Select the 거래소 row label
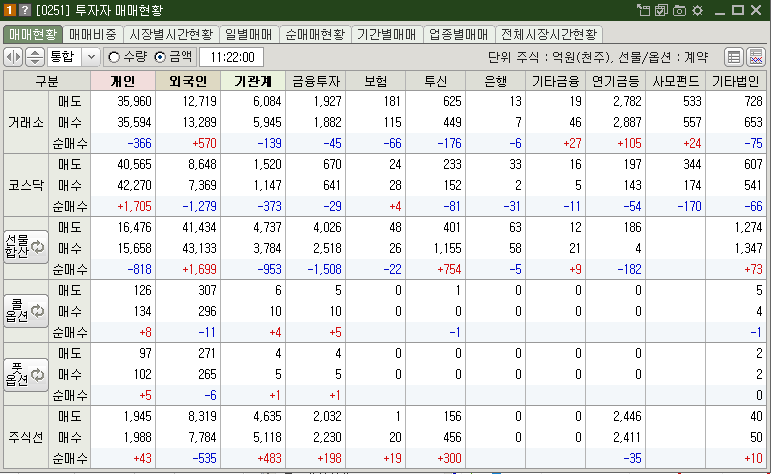This screenshot has height=474, width=771. 26,122
